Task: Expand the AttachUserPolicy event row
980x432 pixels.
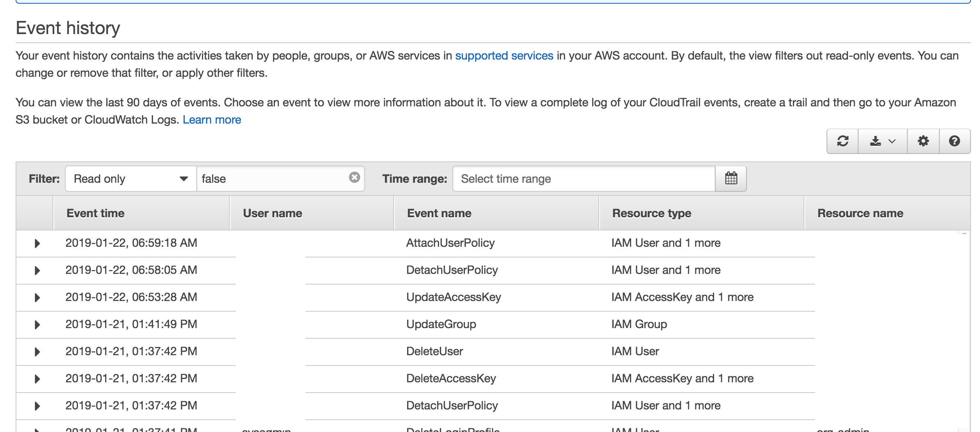Action: (37, 244)
